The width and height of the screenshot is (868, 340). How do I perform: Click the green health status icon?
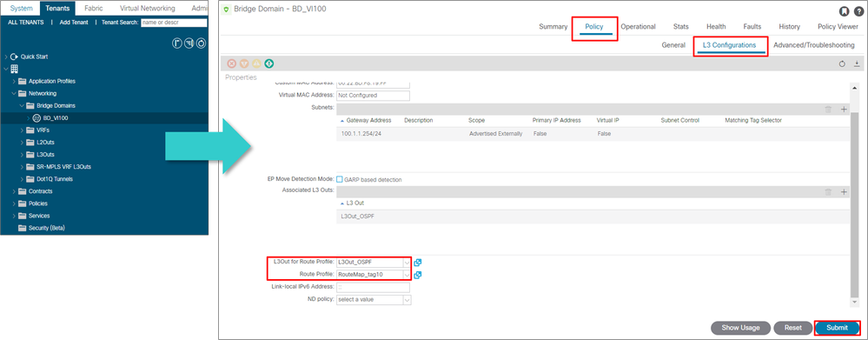(x=269, y=63)
